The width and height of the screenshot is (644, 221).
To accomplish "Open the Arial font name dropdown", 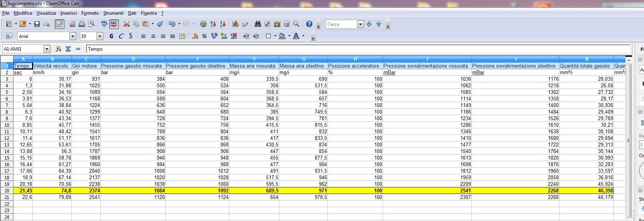I will [x=73, y=36].
